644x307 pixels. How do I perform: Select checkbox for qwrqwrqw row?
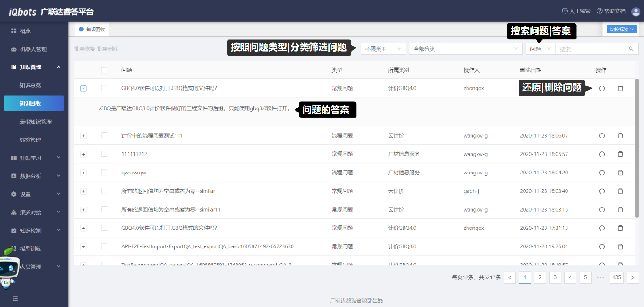tap(104, 173)
